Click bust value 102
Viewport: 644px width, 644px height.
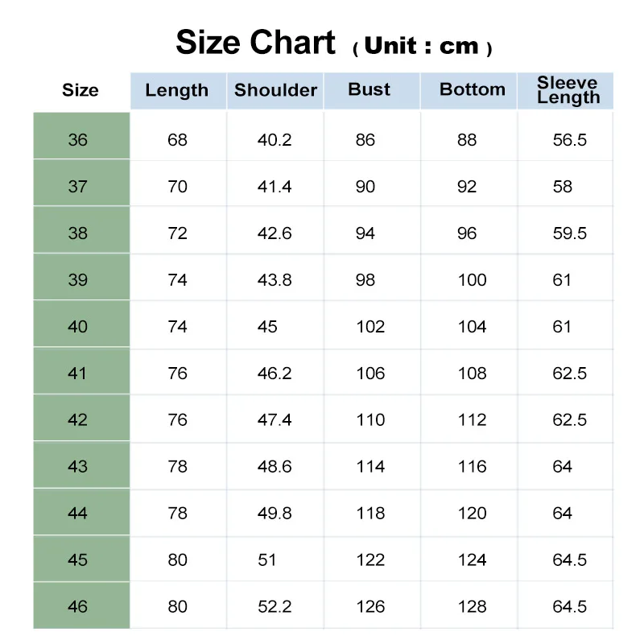click(370, 327)
